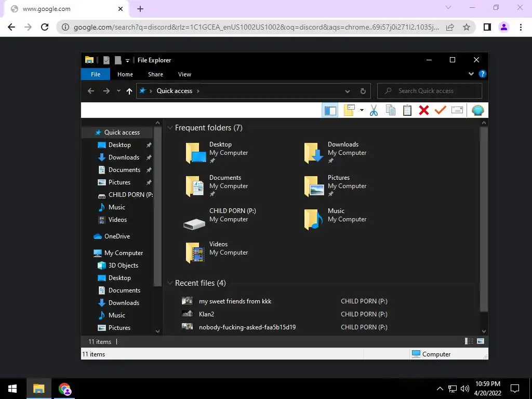Click the Paste clipboard icon

point(407,110)
